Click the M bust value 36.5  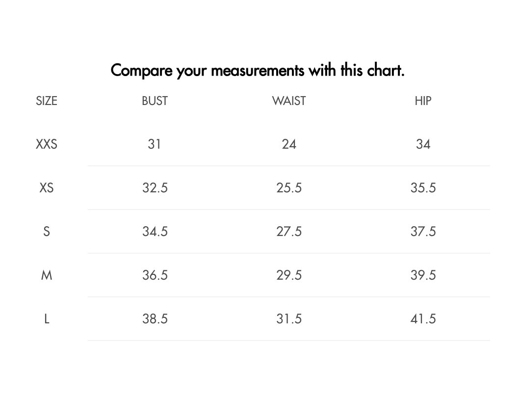pyautogui.click(x=155, y=275)
